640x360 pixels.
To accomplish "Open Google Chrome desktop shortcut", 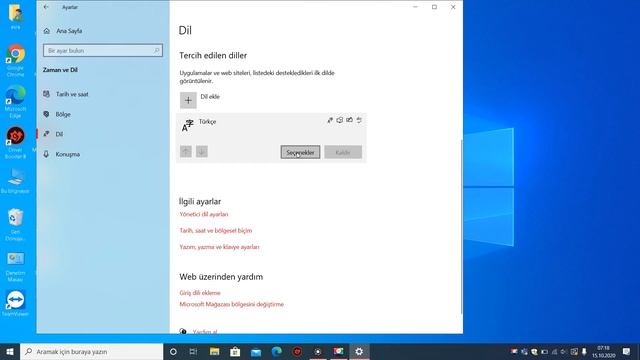I will pyautogui.click(x=16, y=60).
